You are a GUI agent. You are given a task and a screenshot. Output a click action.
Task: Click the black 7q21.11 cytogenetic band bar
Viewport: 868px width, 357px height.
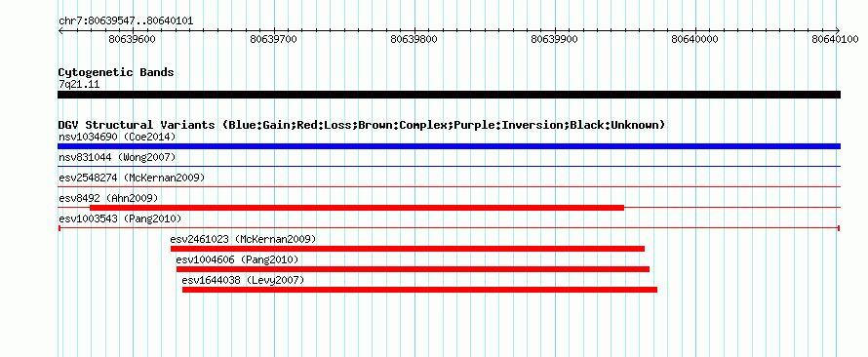pos(449,95)
